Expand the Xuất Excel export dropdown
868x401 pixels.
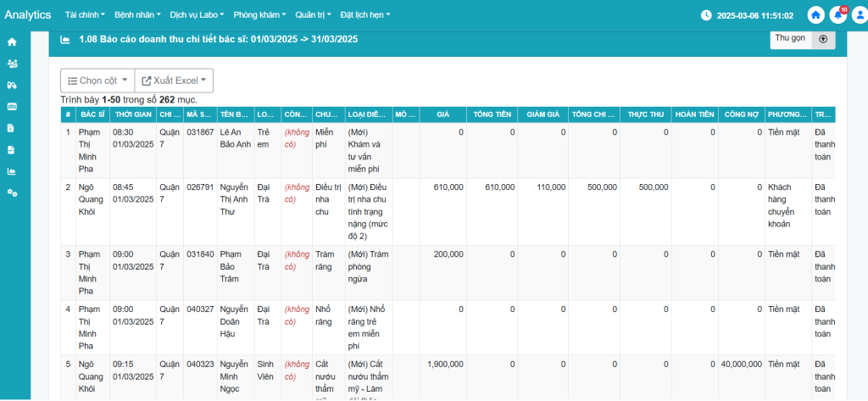174,81
